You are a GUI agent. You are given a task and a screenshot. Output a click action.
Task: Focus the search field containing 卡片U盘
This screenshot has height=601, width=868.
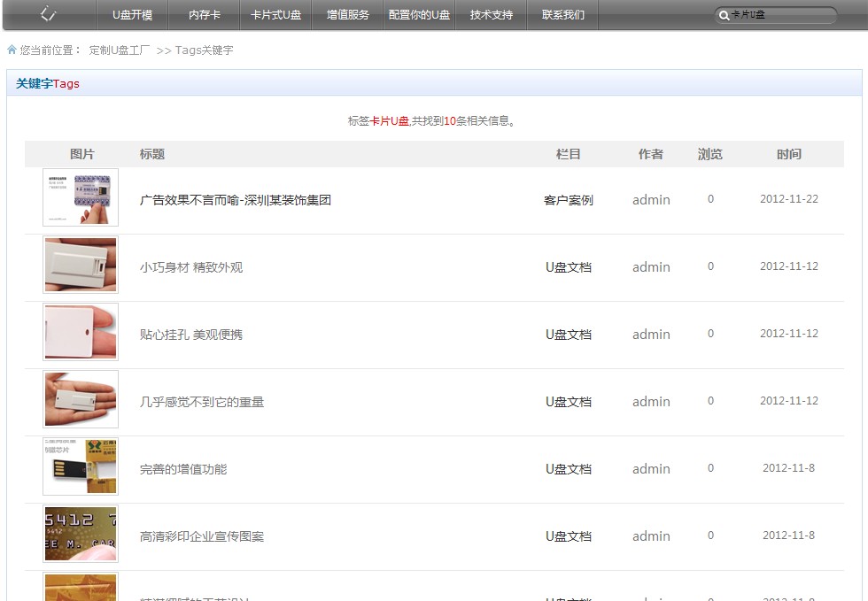pyautogui.click(x=779, y=16)
